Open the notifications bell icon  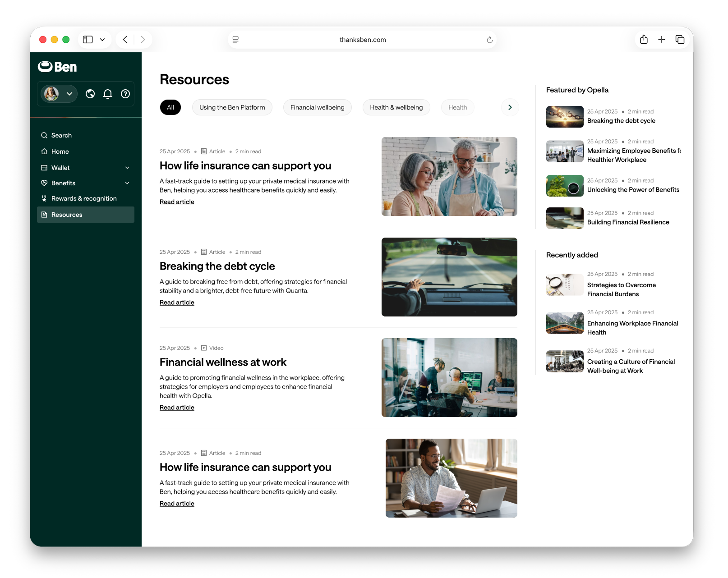[x=108, y=94]
